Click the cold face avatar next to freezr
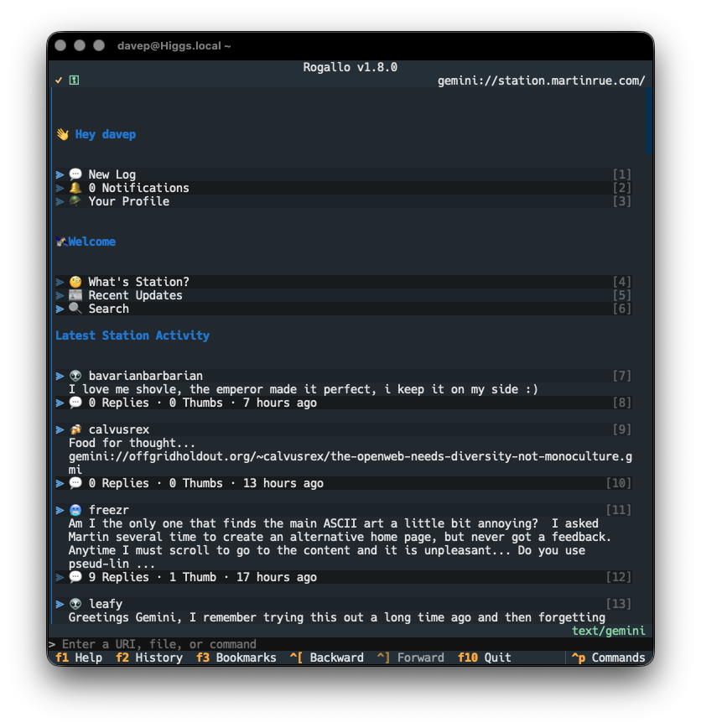Screen dimensions: 701x728 (75, 510)
